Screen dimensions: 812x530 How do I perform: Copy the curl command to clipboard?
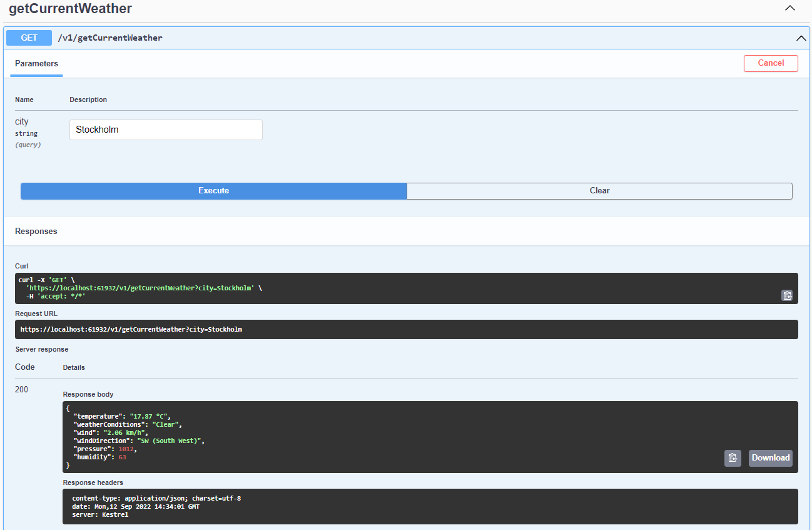pos(787,295)
